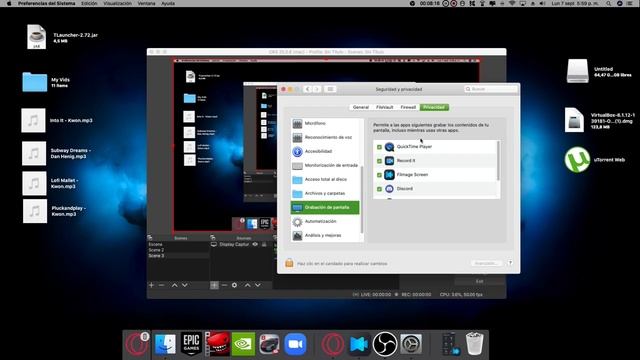The height and width of the screenshot is (360, 640).
Task: Add a scene in OBS with plus
Action: click(x=151, y=285)
